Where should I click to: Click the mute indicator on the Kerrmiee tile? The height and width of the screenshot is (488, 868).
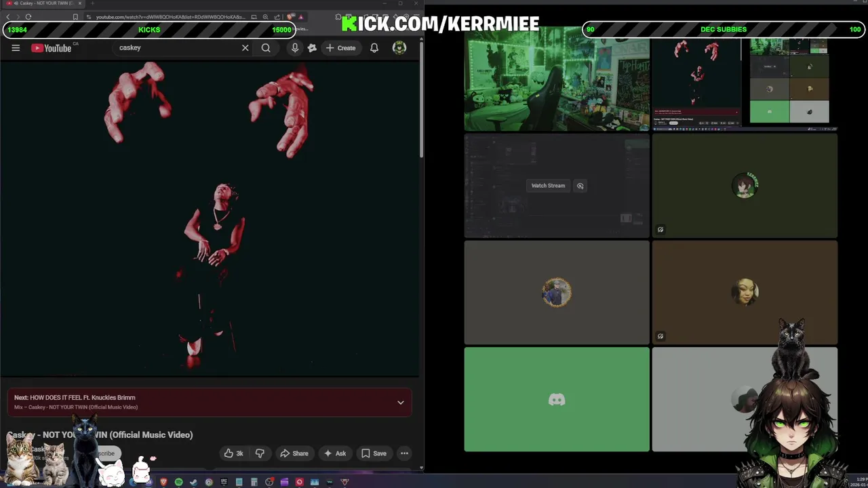(x=660, y=229)
